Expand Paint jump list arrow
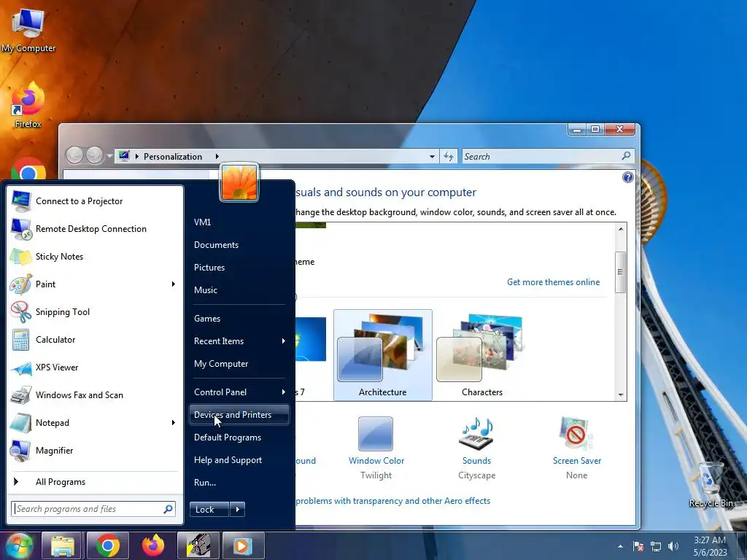 click(x=174, y=284)
